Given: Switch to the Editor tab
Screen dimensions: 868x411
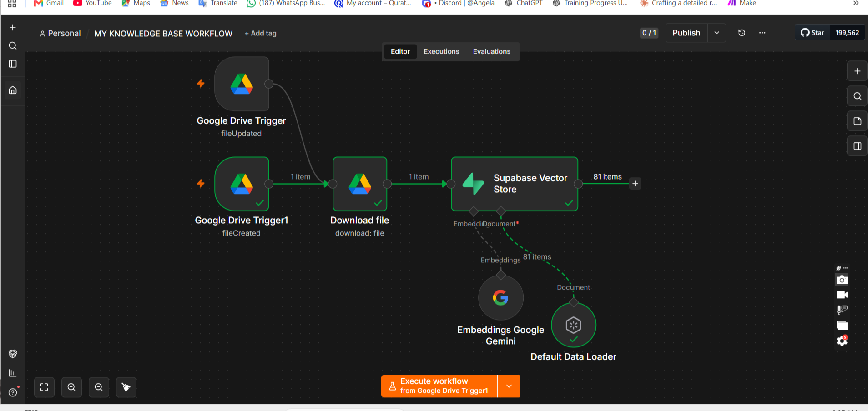Looking at the screenshot, I should pyautogui.click(x=400, y=51).
